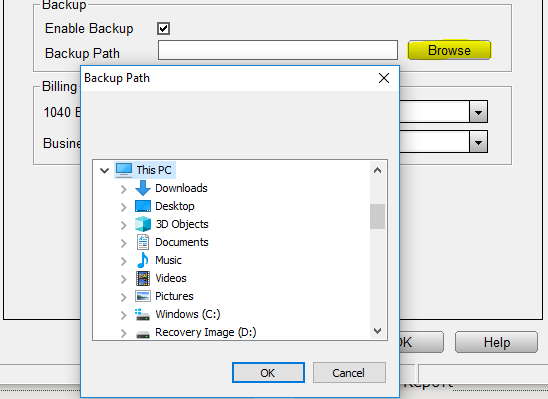Select the Desktop folder icon

tap(143, 206)
